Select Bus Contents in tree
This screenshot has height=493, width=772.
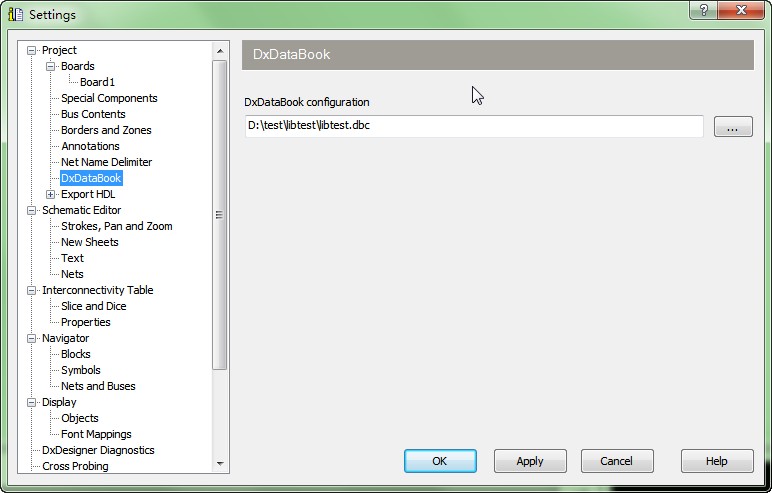(93, 114)
